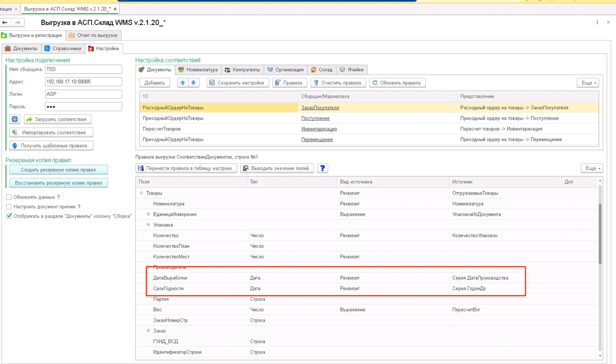This screenshot has height=364, width=616.
Task: Click Обновить правила button
Action: click(x=397, y=83)
